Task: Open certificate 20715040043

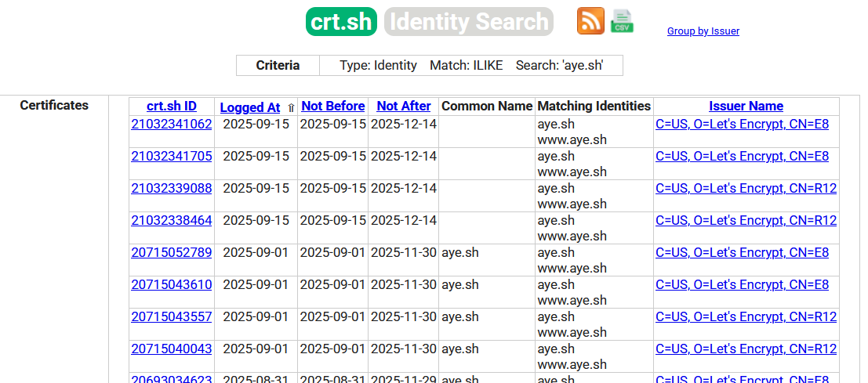Action: (x=172, y=349)
